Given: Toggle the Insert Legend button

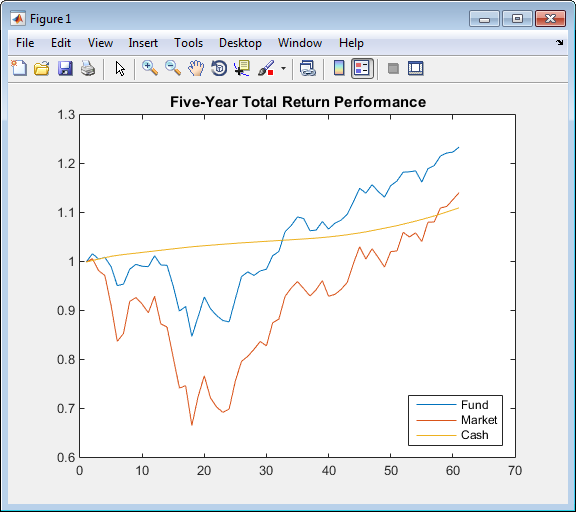Looking at the screenshot, I should click(362, 68).
